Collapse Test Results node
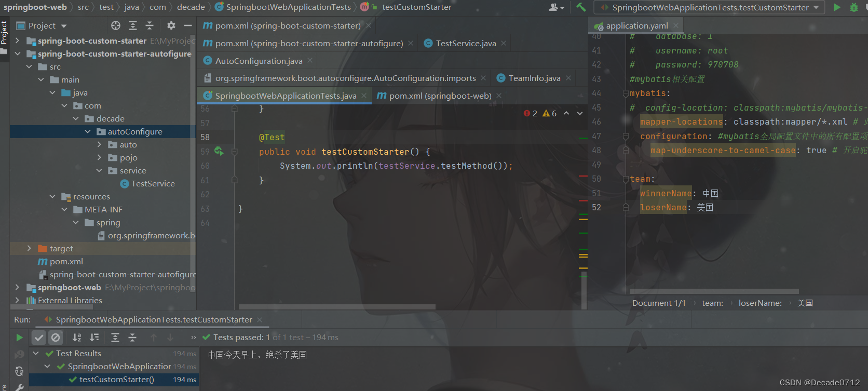Screen dimensions: 868x391 click(x=36, y=353)
